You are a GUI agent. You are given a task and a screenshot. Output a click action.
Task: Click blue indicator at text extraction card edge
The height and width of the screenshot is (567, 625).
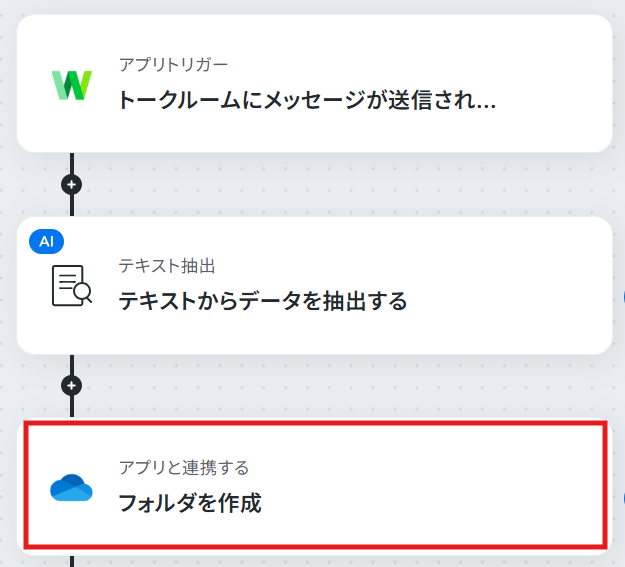(x=623, y=297)
